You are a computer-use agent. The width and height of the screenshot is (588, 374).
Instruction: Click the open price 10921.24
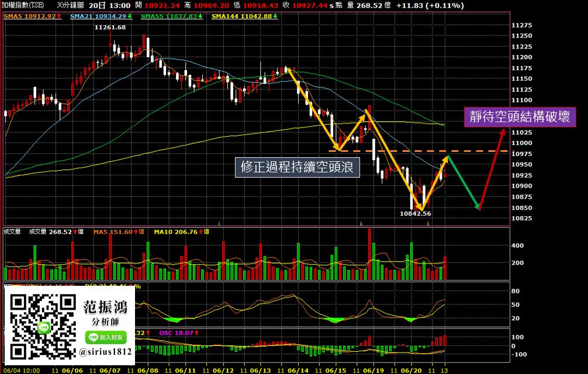(x=162, y=6)
